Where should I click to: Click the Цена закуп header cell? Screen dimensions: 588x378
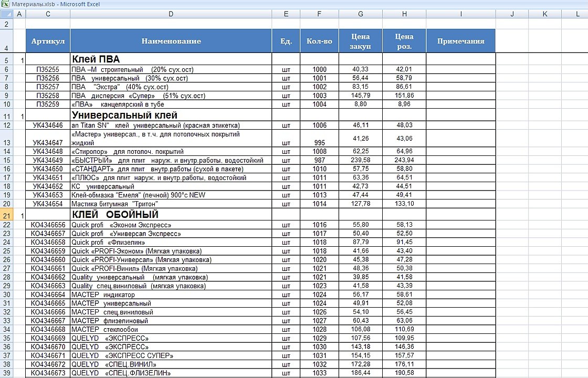point(360,41)
